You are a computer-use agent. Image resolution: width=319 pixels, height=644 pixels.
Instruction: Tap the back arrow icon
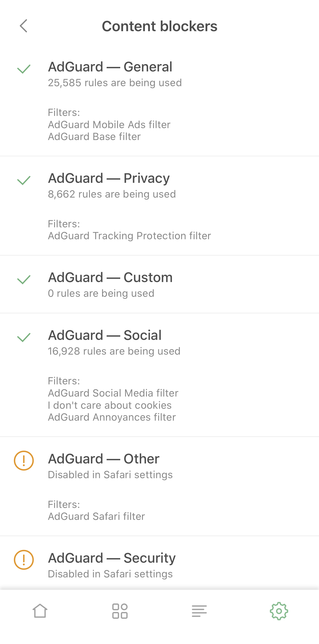pos(24,26)
